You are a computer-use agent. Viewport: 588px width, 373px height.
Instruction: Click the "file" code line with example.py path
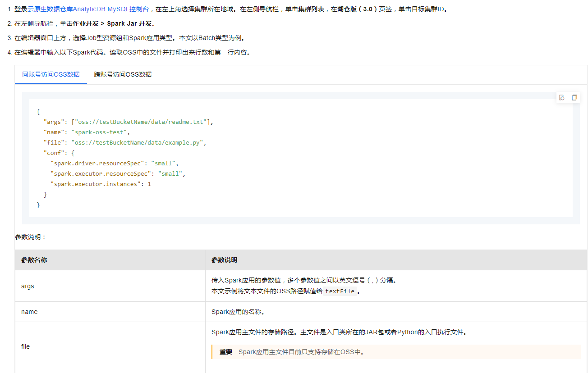(124, 142)
